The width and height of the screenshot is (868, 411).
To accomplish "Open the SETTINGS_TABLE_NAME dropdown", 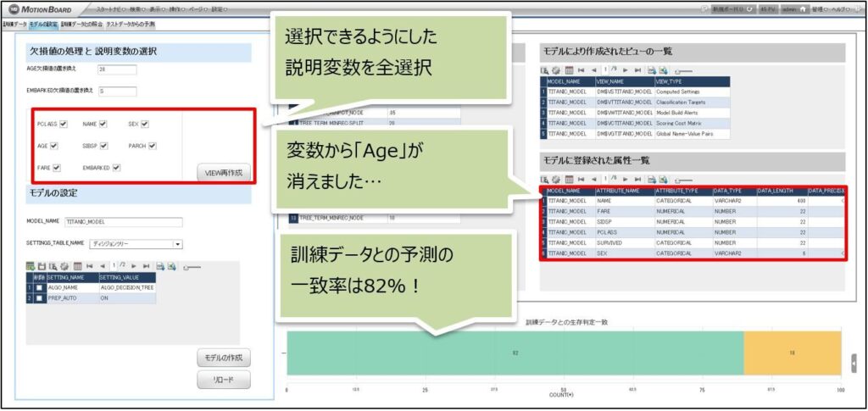I will pyautogui.click(x=177, y=245).
